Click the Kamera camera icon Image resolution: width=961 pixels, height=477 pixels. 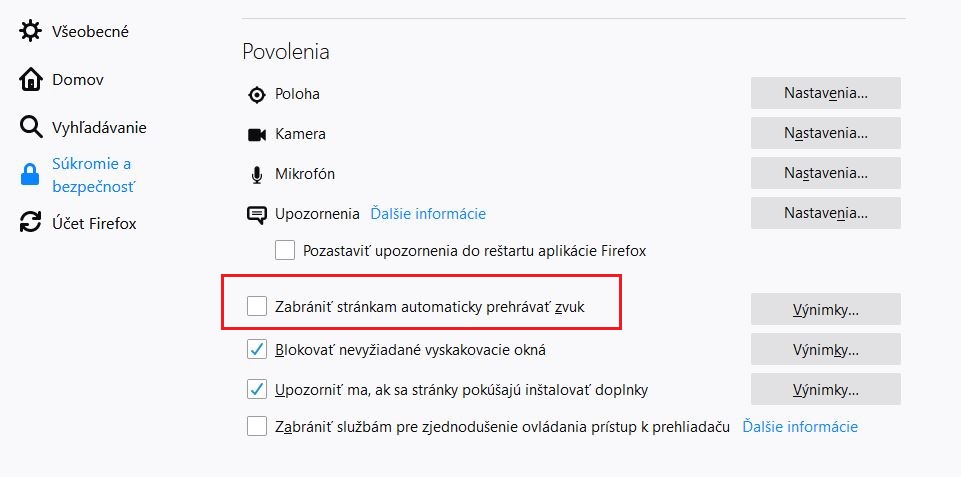pos(257,134)
